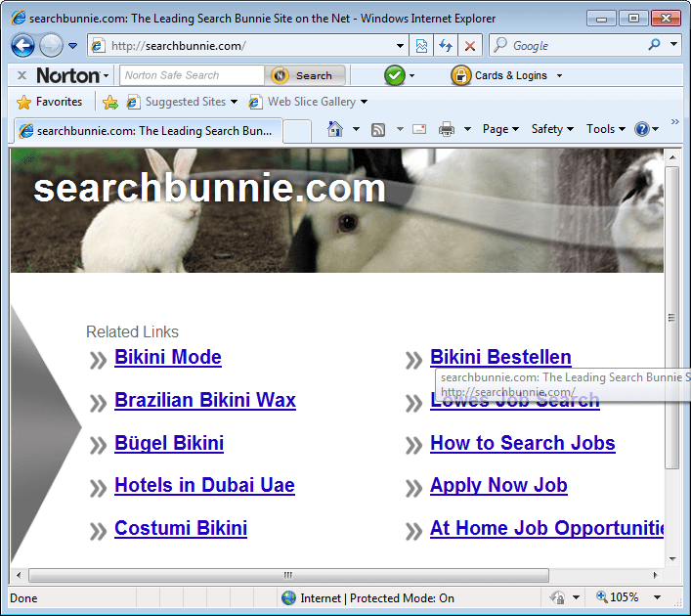Click the Refresh page icon
The image size is (691, 616).
(x=446, y=45)
